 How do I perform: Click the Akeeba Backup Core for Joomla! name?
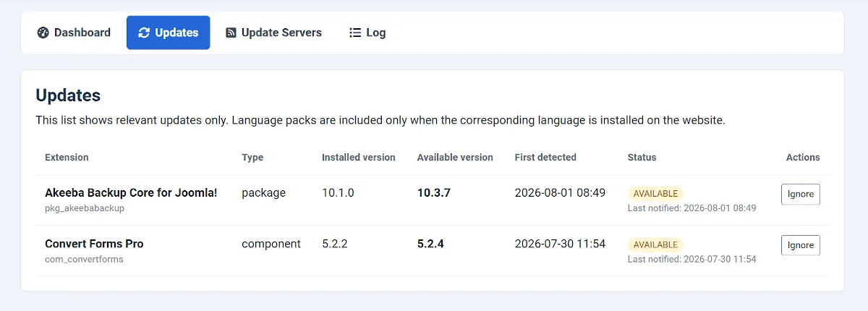coord(131,192)
